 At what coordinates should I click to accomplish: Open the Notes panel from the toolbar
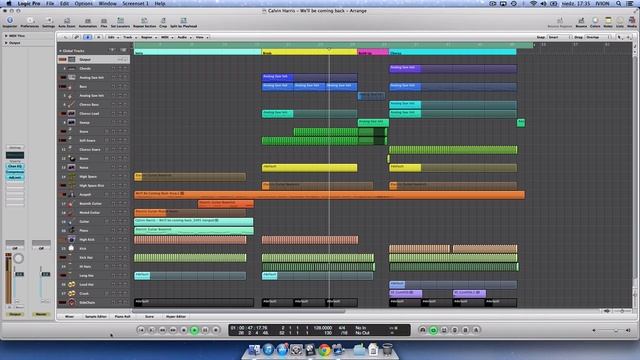coord(608,22)
